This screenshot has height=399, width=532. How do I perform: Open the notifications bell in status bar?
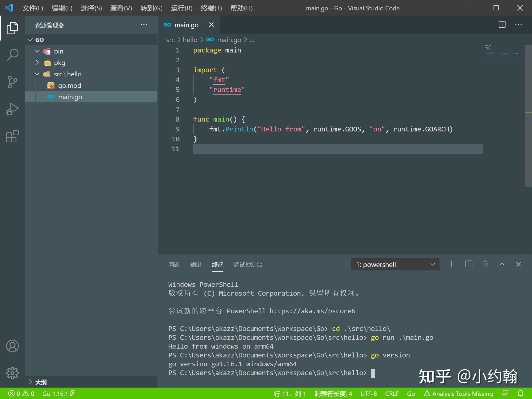521,393
